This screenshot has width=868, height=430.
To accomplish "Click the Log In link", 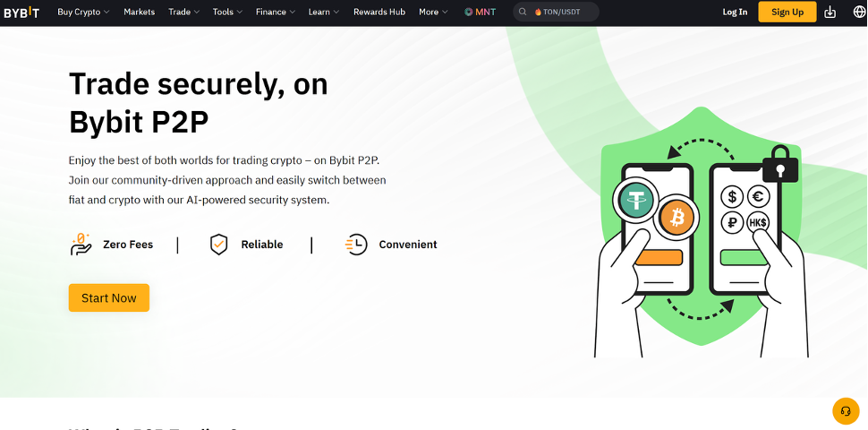I will click(735, 12).
